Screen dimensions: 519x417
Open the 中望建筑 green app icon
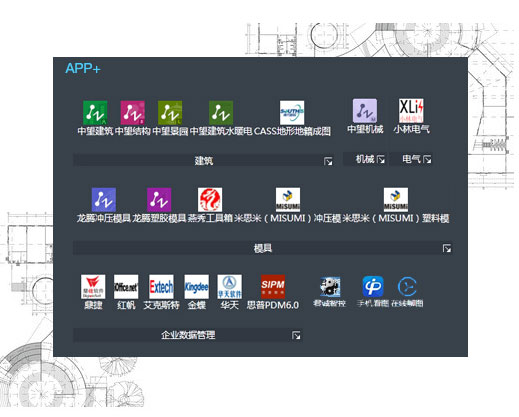[95, 112]
